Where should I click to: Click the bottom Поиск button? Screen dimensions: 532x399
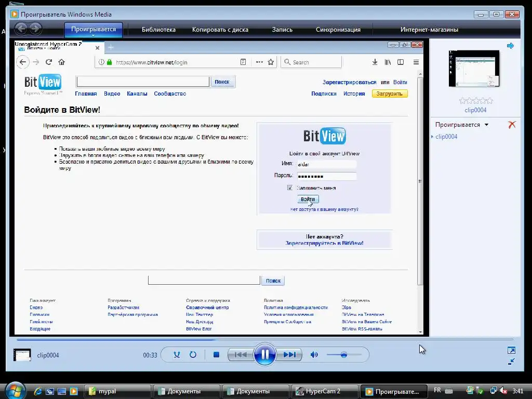(273, 281)
